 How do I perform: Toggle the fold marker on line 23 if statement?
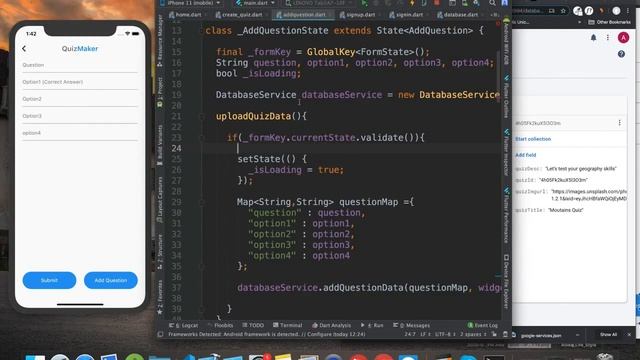[x=202, y=138]
